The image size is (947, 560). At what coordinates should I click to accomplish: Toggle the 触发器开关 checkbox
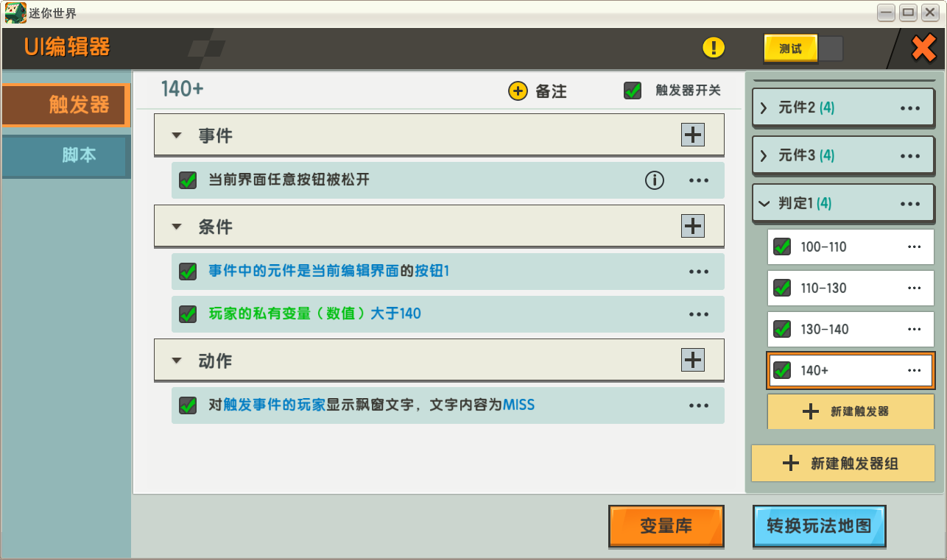tap(633, 91)
